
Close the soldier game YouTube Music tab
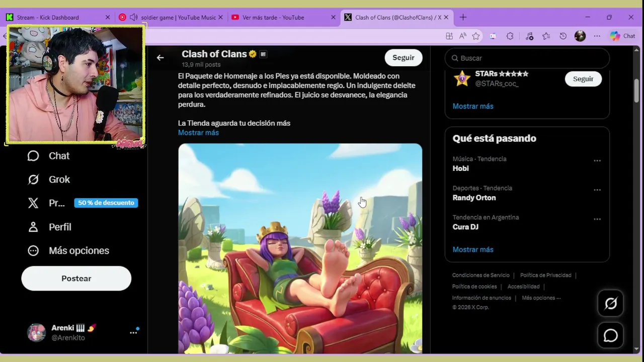point(220,17)
